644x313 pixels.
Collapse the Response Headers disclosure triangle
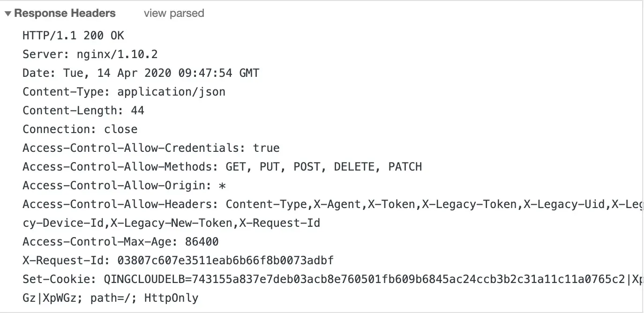point(8,14)
